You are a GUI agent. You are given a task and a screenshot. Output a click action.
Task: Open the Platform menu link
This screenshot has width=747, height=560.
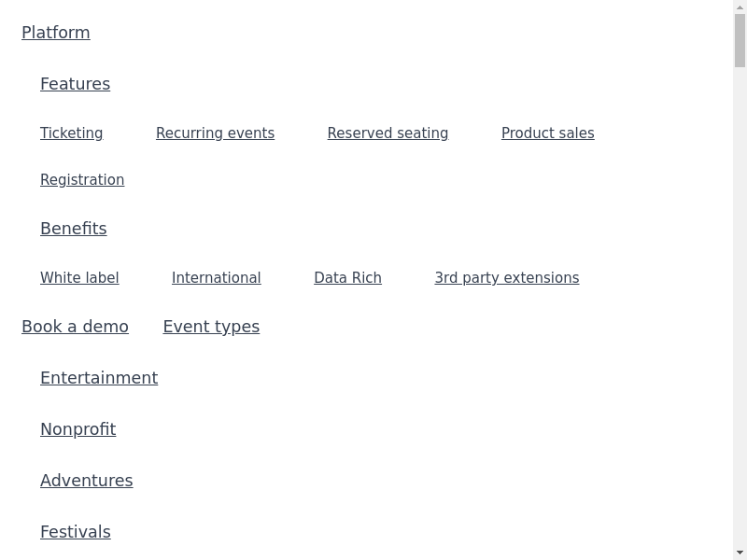tap(56, 33)
